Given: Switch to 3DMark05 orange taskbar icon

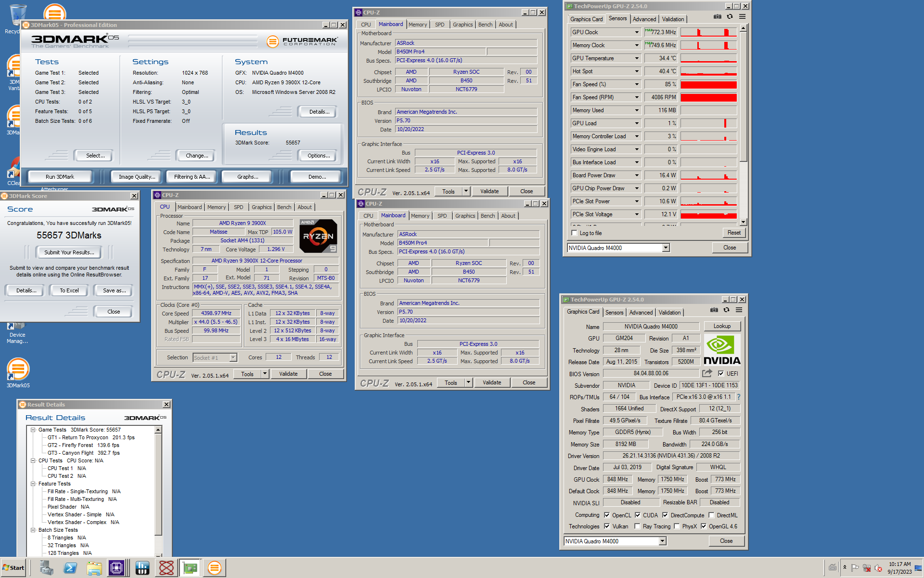Looking at the screenshot, I should coord(215,568).
